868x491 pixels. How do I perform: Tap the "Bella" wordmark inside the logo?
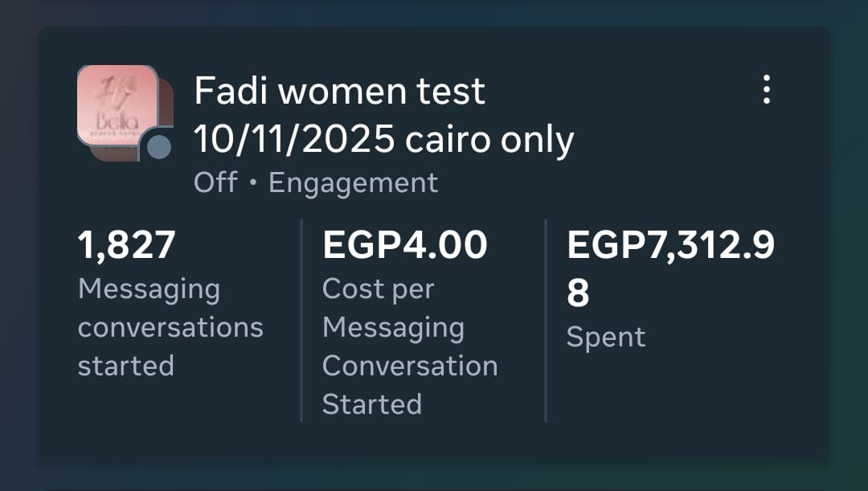(x=117, y=122)
